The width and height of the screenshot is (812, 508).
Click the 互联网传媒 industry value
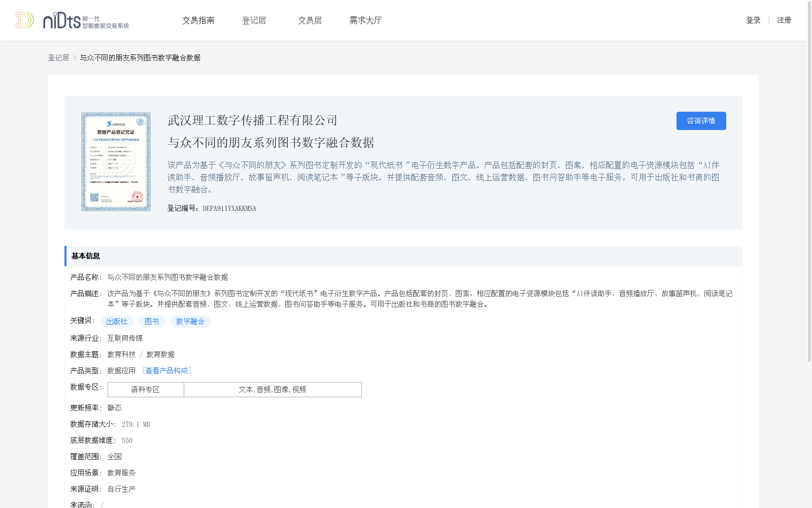coord(125,338)
